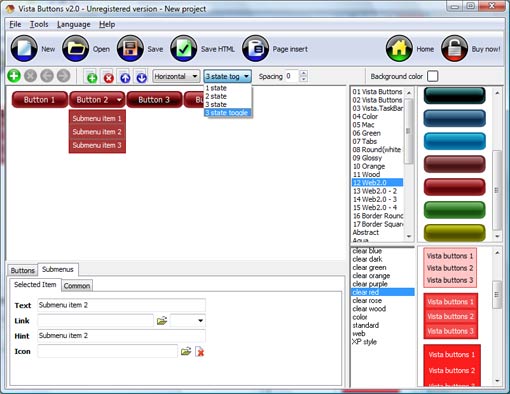Viewport: 510px width, 394px height.
Task: Select '05 Mac' in theme list
Action: click(x=377, y=125)
